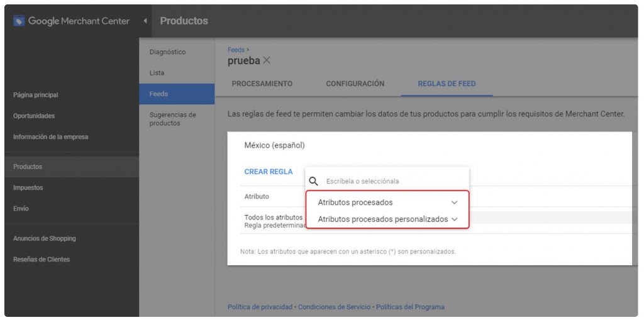Select the Reglas de feed tab
The height and width of the screenshot is (320, 644).
pyautogui.click(x=447, y=84)
